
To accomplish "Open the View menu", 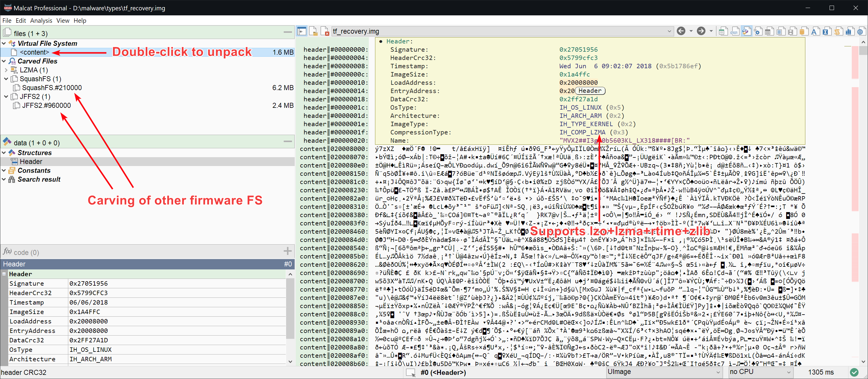I will [x=63, y=21].
